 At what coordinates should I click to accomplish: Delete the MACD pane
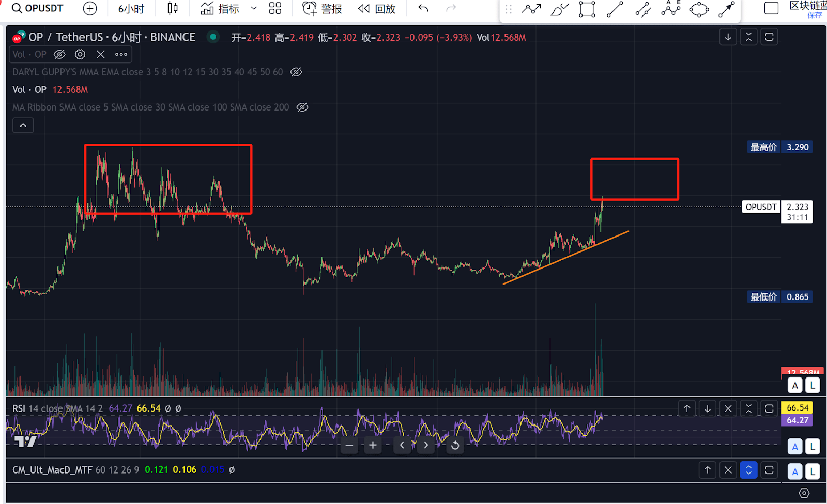coord(728,470)
